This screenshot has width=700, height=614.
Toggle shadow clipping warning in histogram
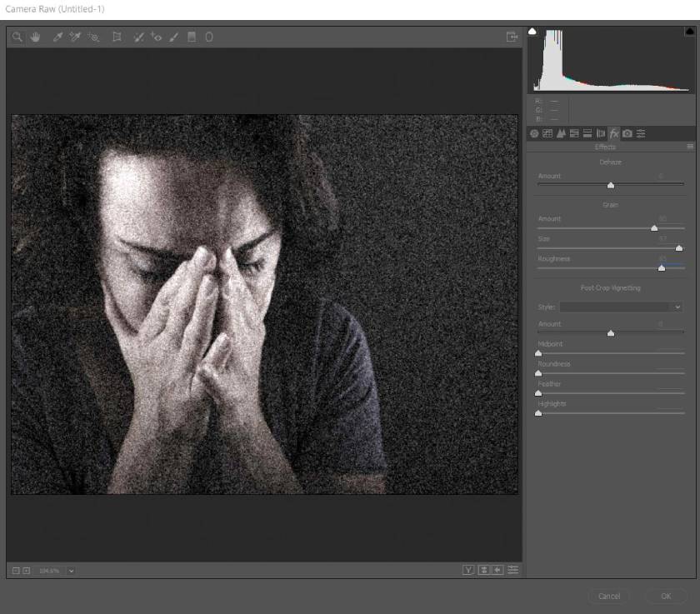tap(532, 31)
